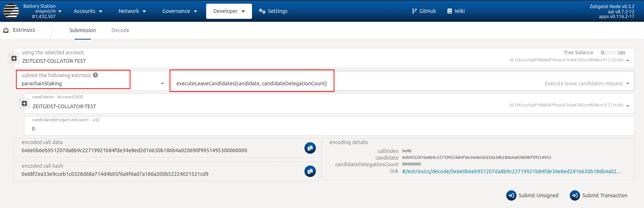Image resolution: width=644 pixels, height=208 pixels.
Task: Copy the encoded call data
Action: pos(310,148)
